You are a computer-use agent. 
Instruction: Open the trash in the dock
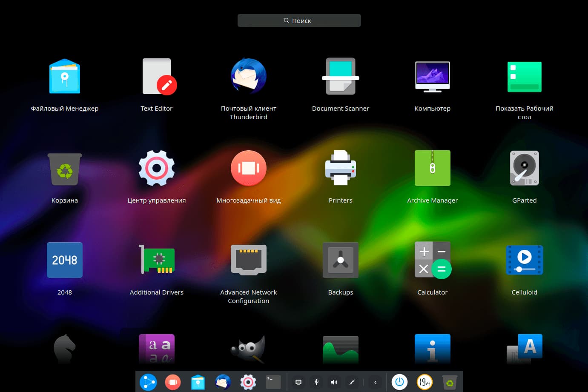tap(450, 382)
